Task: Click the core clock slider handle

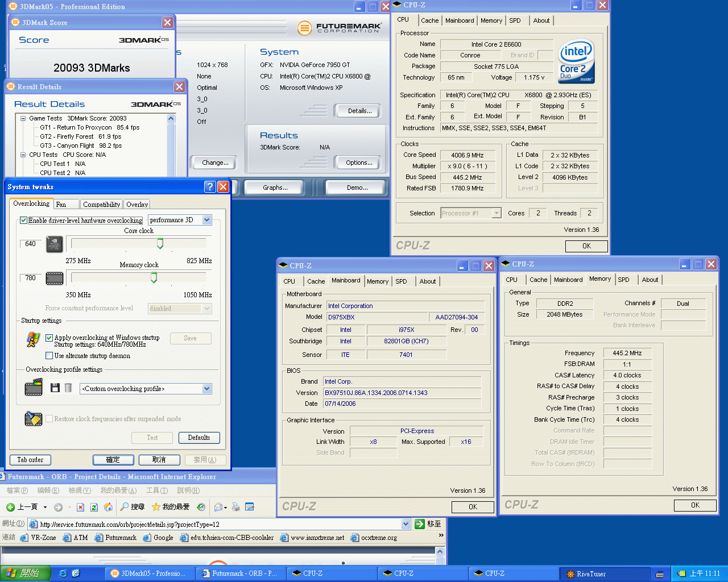Action: click(x=160, y=244)
